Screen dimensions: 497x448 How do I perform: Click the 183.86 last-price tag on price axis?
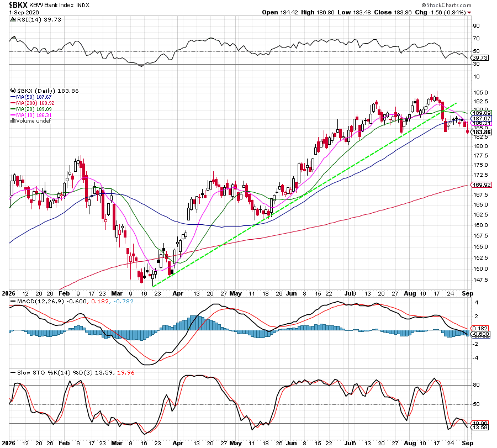point(482,132)
